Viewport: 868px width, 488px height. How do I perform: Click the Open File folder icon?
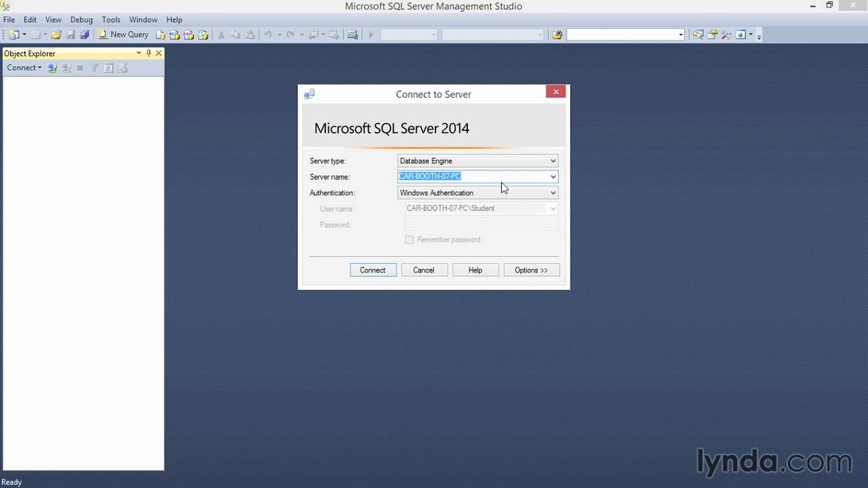(x=56, y=34)
